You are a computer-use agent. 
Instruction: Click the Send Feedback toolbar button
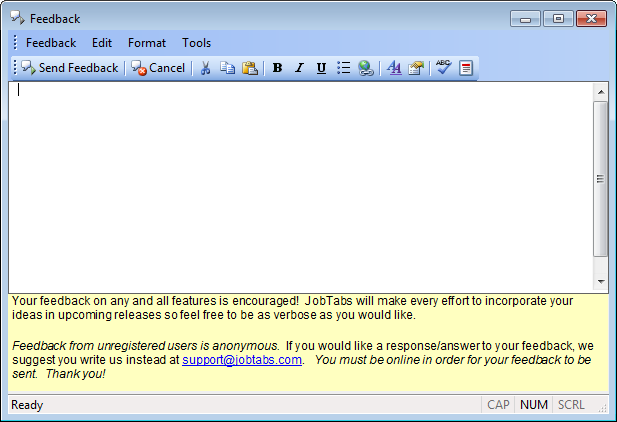tap(70, 68)
